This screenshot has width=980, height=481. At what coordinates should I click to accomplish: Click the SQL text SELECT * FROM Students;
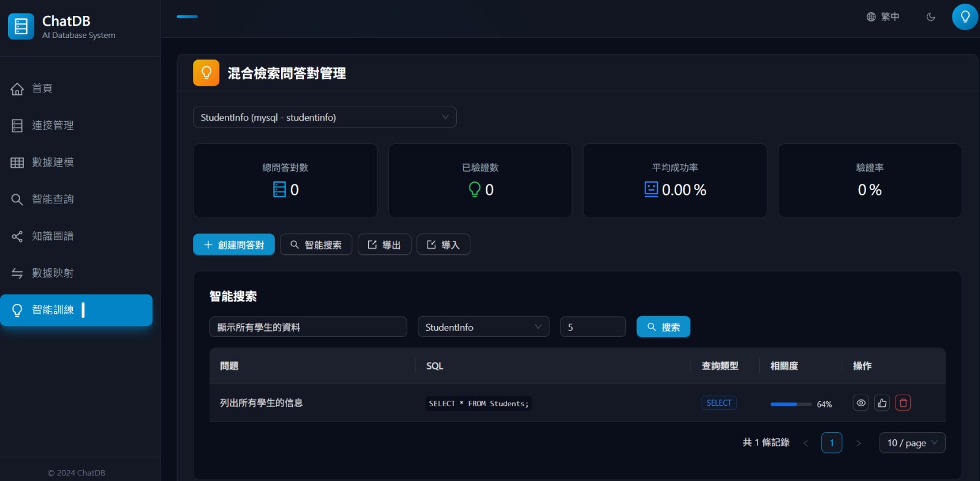click(x=479, y=403)
